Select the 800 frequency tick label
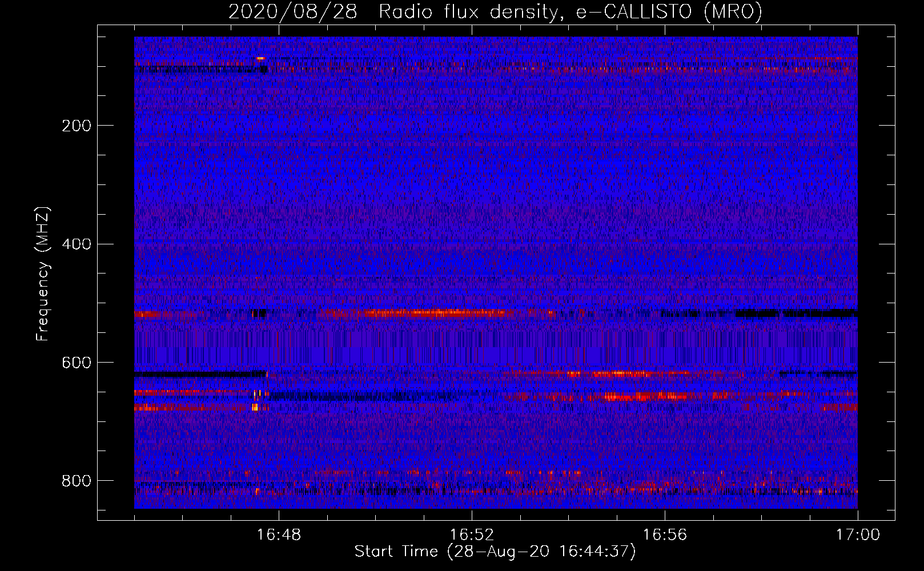 point(77,481)
